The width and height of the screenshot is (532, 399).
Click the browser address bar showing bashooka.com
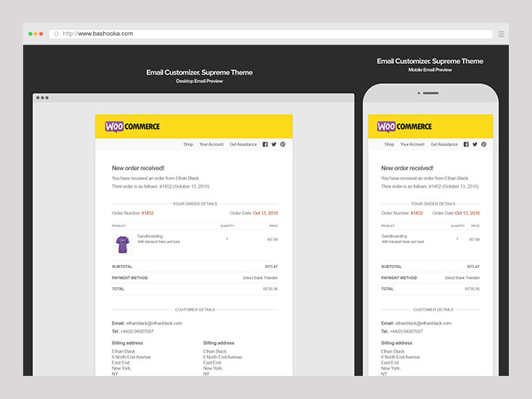click(x=271, y=34)
